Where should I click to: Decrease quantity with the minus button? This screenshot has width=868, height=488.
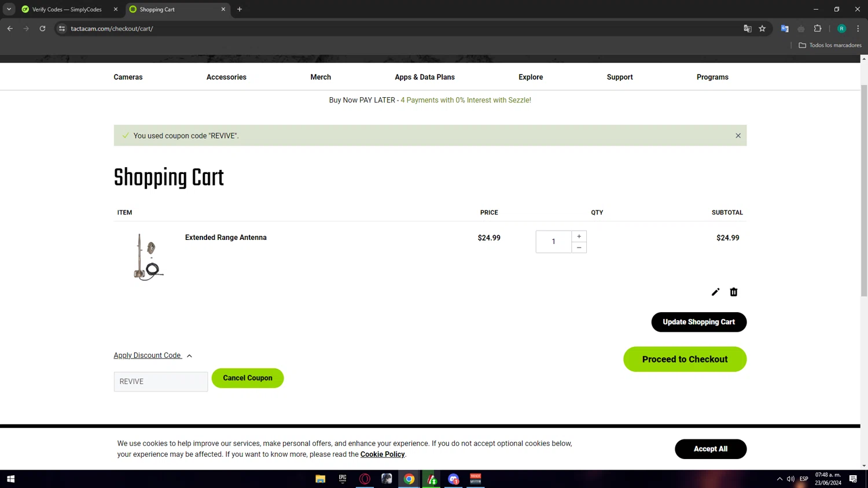(x=579, y=247)
